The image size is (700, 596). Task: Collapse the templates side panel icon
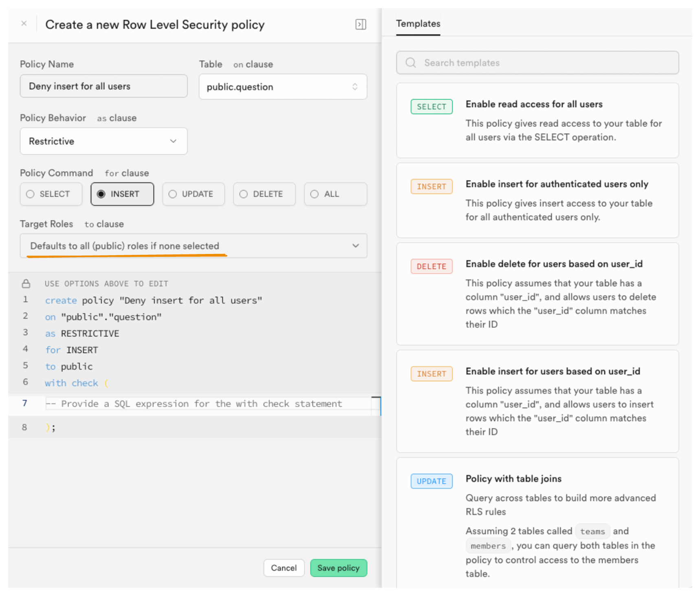(361, 24)
